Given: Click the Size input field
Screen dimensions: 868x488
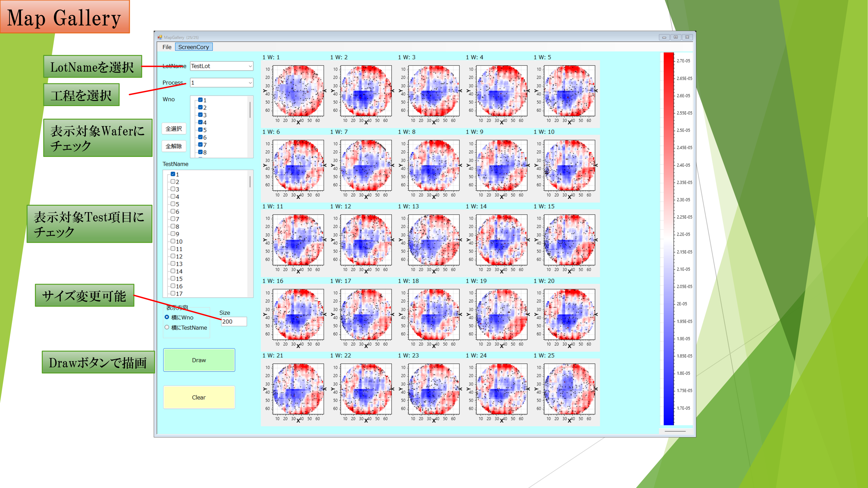Looking at the screenshot, I should pos(234,322).
